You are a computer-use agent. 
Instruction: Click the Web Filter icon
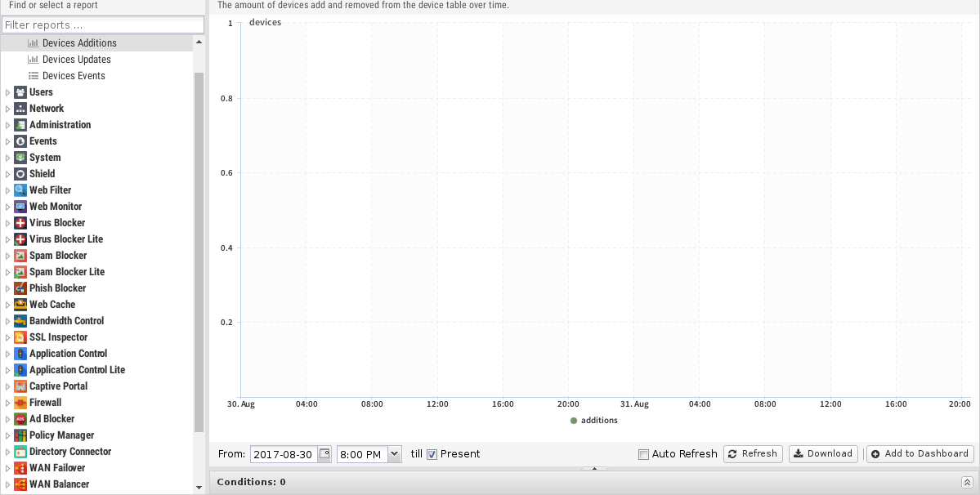tap(20, 190)
